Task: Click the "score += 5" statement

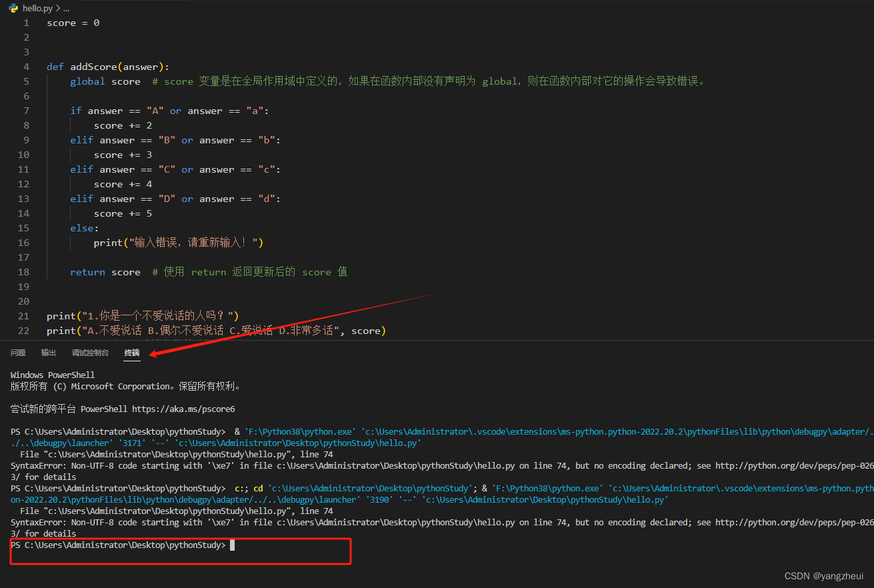Action: pos(123,213)
